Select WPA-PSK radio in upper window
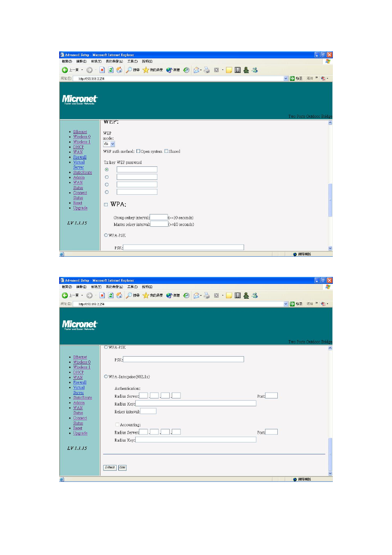The image size is (392, 555). (106, 235)
